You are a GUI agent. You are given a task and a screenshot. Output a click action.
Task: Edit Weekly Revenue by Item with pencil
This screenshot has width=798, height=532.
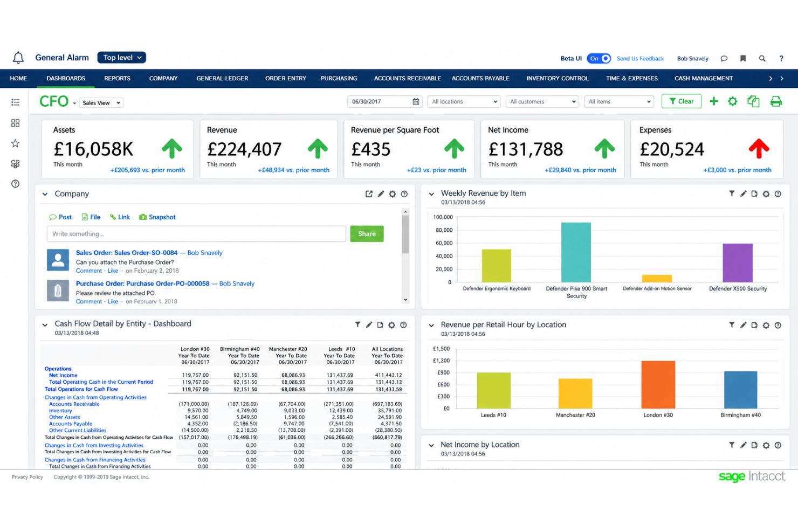(x=743, y=194)
